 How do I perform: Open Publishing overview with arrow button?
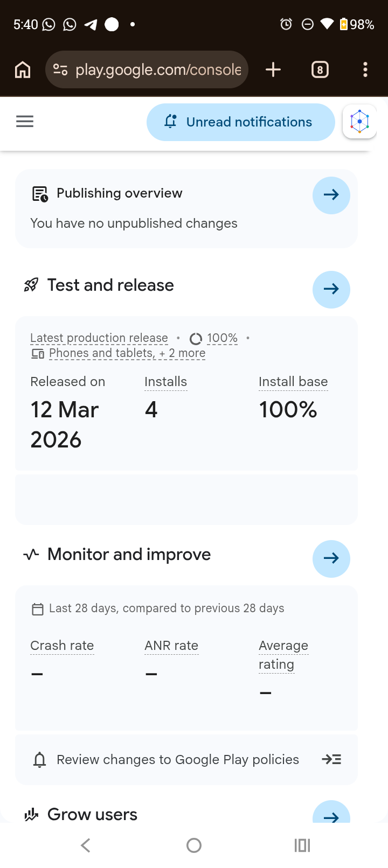(331, 195)
